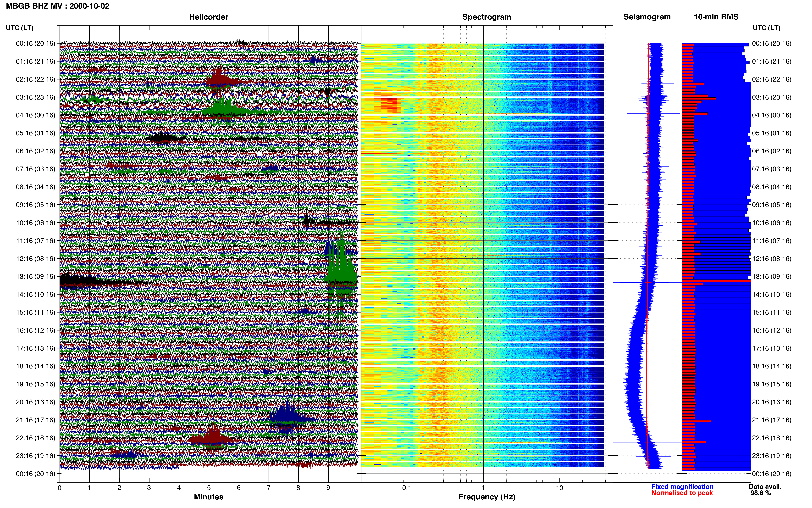
Task: Click left time label '13:16 (09:16)'
Action: (x=35, y=276)
